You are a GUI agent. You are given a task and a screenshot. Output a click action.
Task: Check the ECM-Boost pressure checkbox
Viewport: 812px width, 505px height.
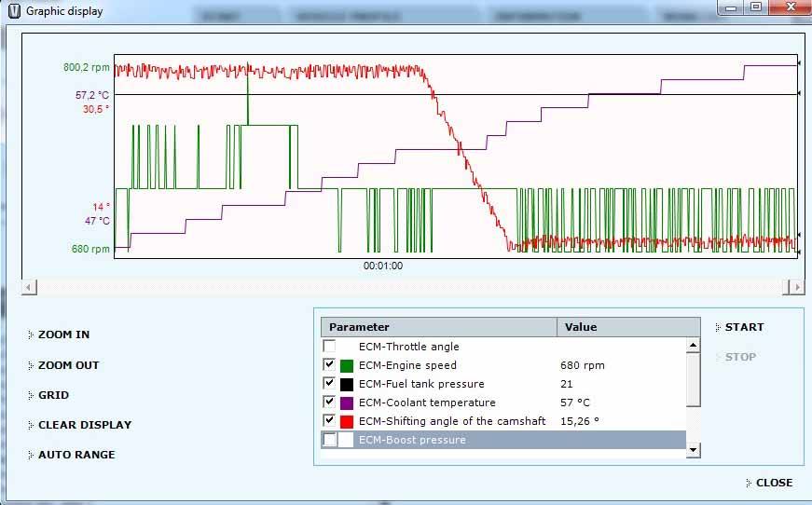(329, 440)
